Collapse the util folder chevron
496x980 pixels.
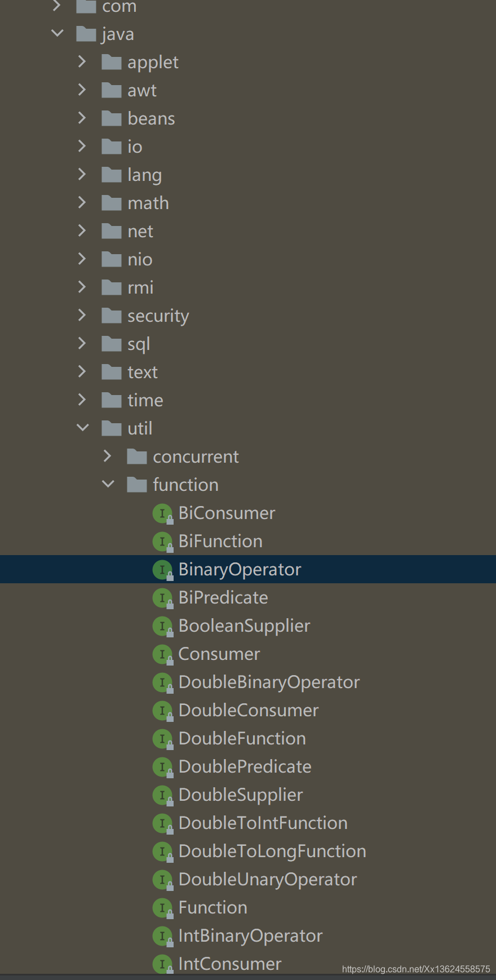pos(82,428)
